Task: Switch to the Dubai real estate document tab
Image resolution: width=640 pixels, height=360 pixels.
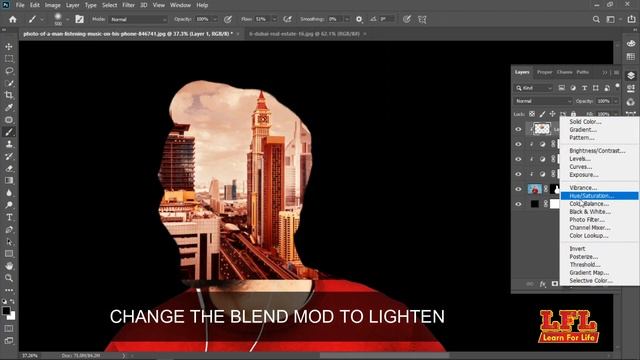Action: tap(305, 34)
